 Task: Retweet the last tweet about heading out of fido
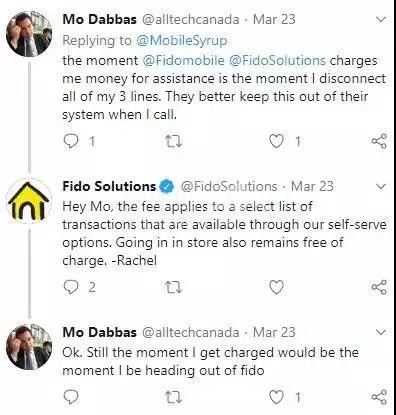coord(174,397)
